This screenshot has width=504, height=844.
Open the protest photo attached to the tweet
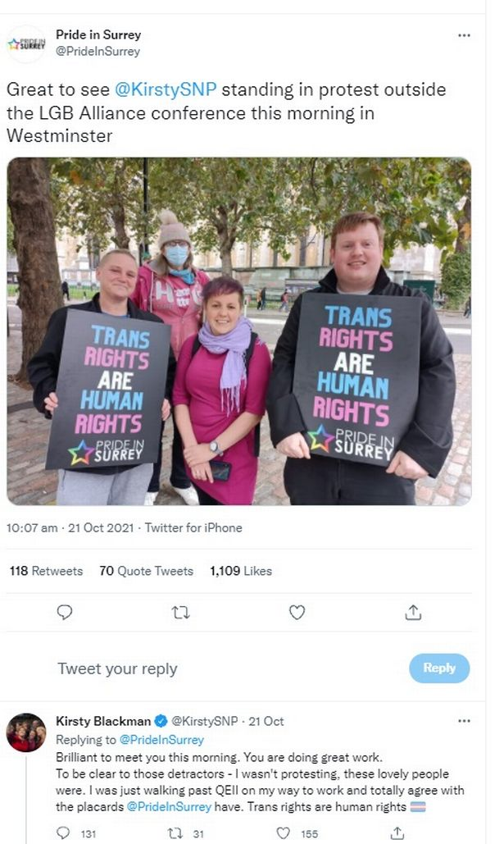239,331
